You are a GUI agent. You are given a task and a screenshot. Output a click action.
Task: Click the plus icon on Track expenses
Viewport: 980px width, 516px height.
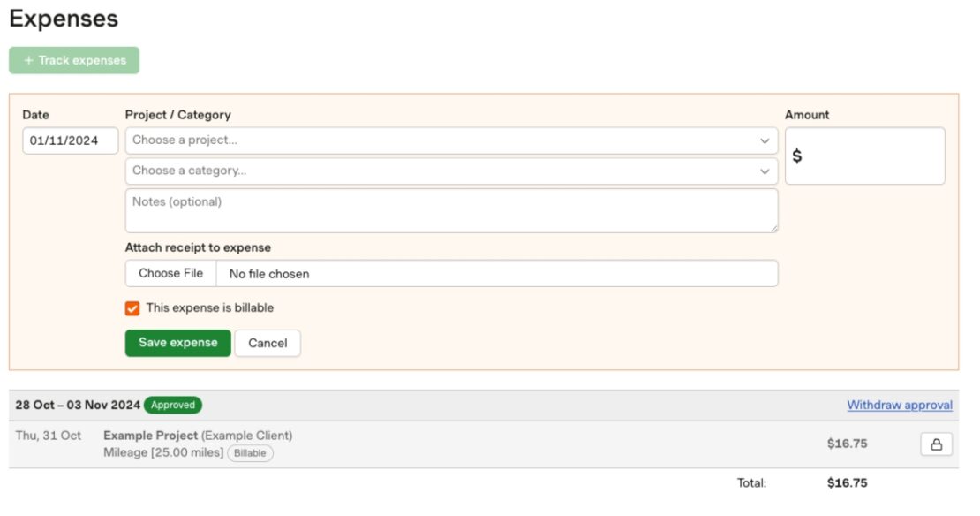tap(28, 60)
